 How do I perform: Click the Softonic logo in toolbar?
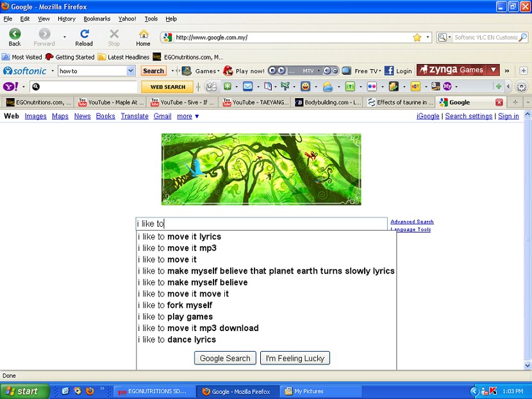25,71
